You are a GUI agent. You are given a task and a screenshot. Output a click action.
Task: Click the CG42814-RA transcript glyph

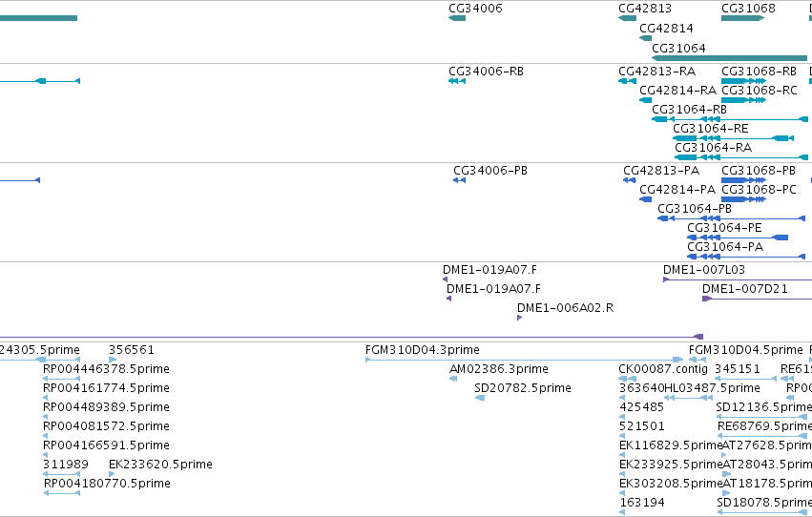(645, 100)
